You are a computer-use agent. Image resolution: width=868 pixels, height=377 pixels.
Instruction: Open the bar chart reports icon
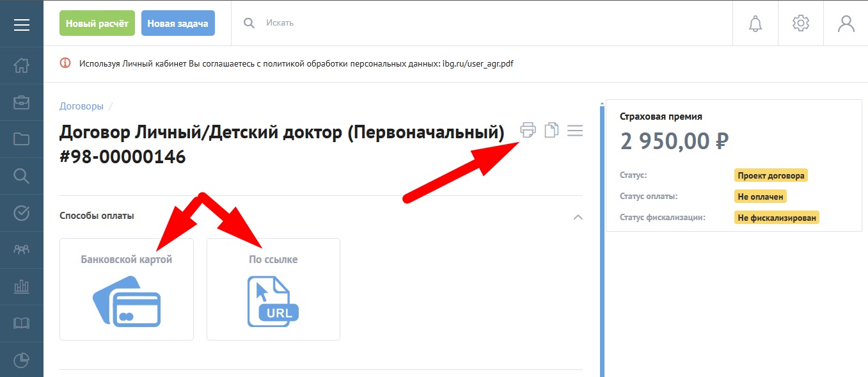[22, 286]
